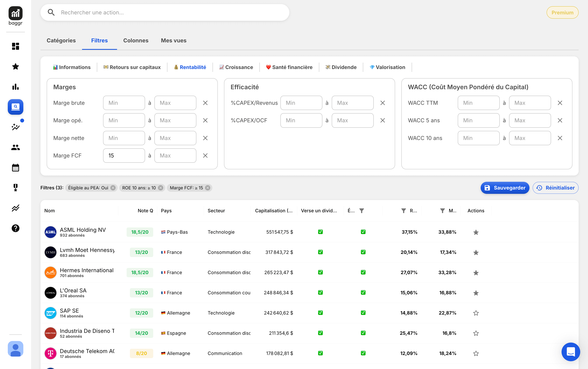
Task: Open the dashboard grid icon in sidebar
Action: (x=15, y=46)
